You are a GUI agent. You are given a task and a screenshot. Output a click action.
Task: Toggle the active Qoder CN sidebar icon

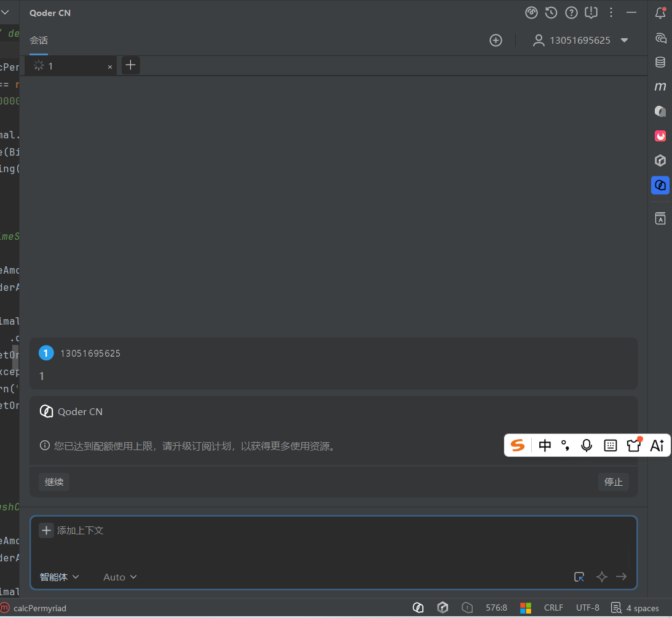click(660, 186)
